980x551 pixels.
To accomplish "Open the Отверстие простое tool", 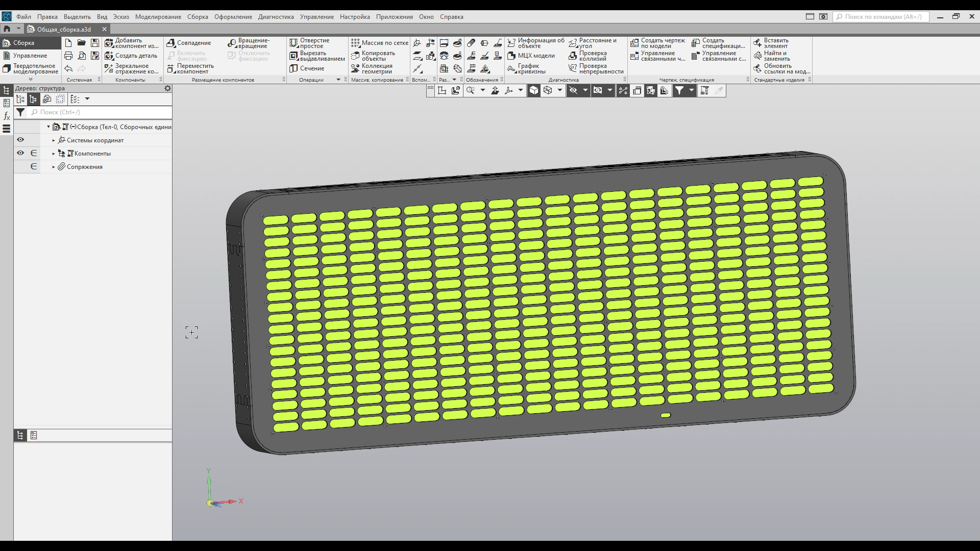I will coord(312,43).
